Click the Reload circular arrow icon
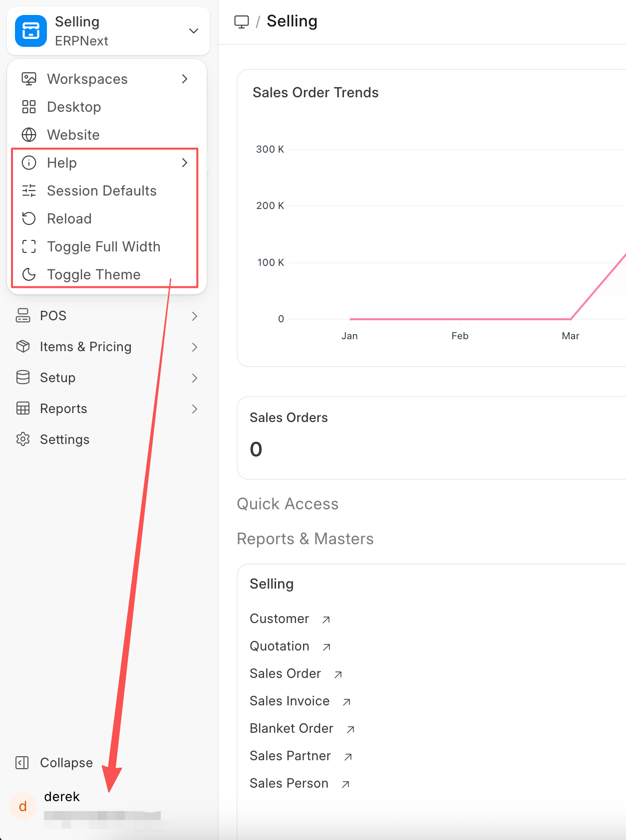Viewport: 626px width, 840px height. (29, 218)
